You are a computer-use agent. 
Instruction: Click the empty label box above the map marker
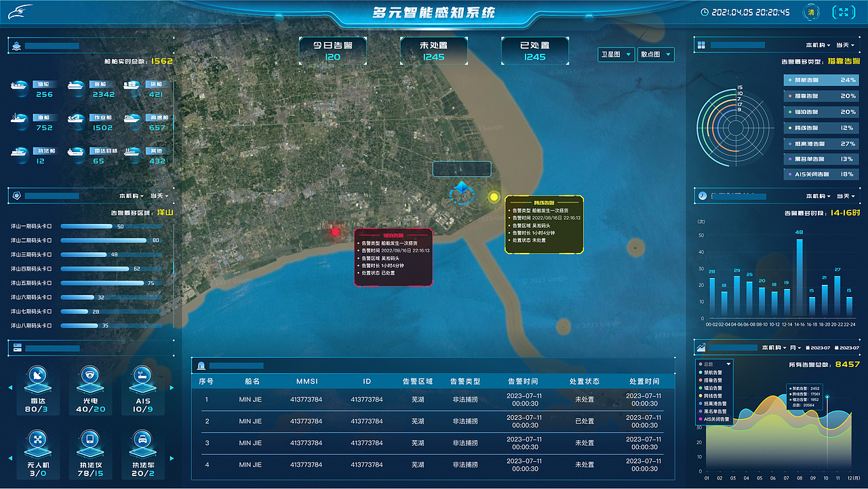pyautogui.click(x=462, y=169)
